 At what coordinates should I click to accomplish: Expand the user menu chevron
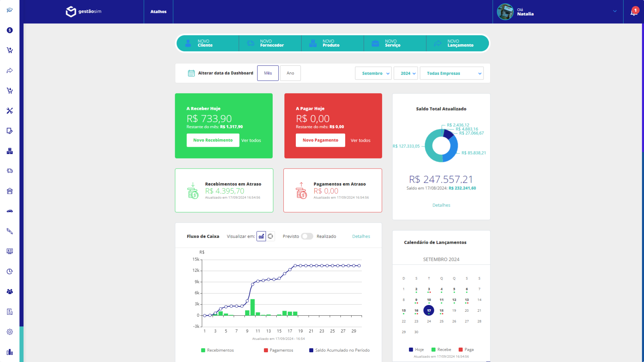615,11
